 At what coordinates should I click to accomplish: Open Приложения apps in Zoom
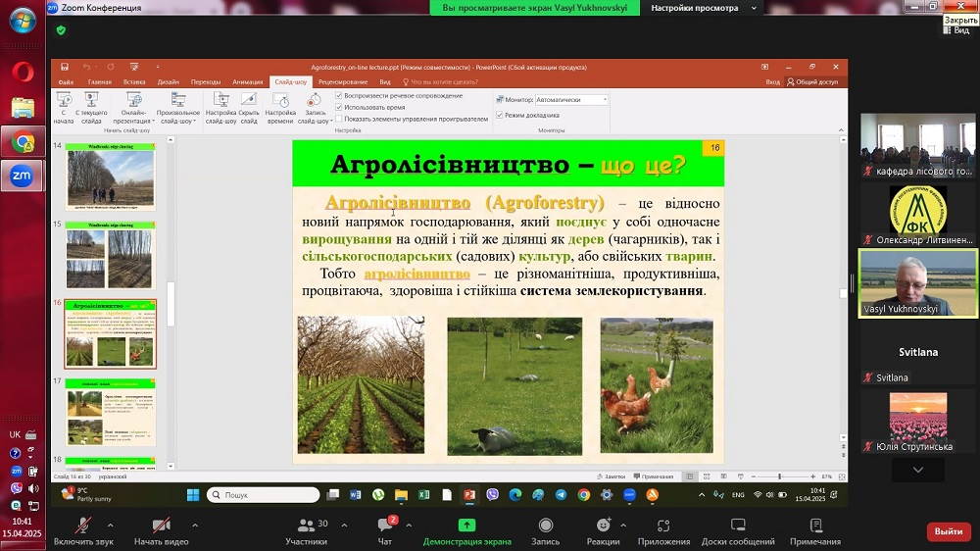[x=663, y=531]
